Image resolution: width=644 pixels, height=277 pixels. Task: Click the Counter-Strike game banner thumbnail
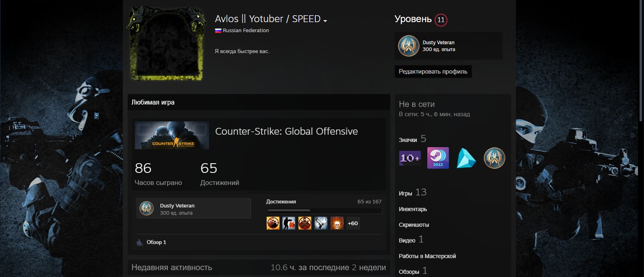click(172, 135)
